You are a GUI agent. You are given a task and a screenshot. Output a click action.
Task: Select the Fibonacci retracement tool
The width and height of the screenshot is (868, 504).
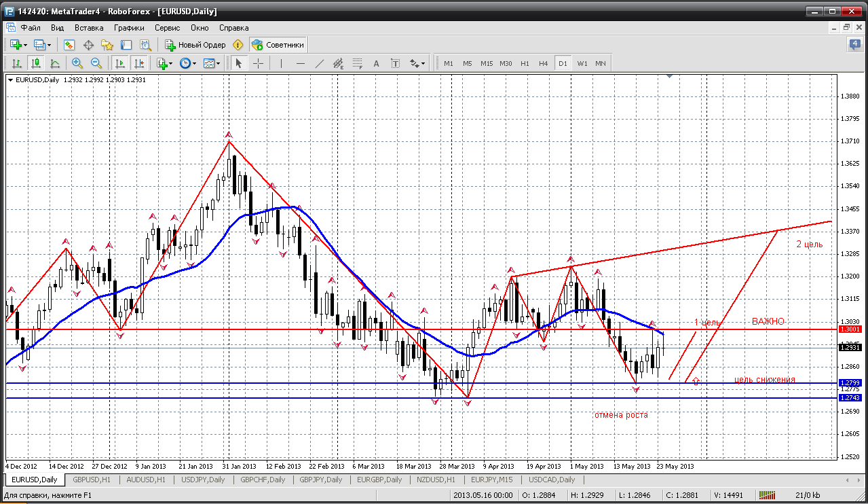358,63
